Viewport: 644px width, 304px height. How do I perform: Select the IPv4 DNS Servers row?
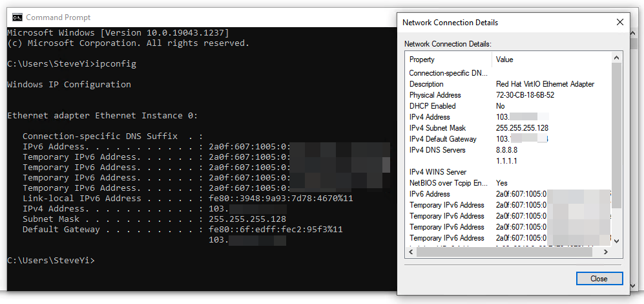[x=508, y=150]
